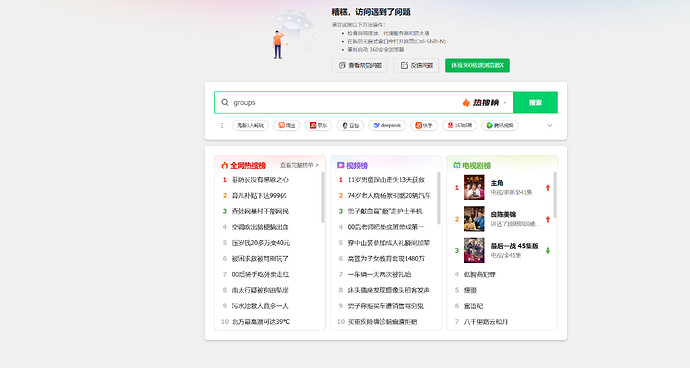690x368 pixels.
Task: Expand the shortcut row with chevron arrow
Action: coord(550,125)
